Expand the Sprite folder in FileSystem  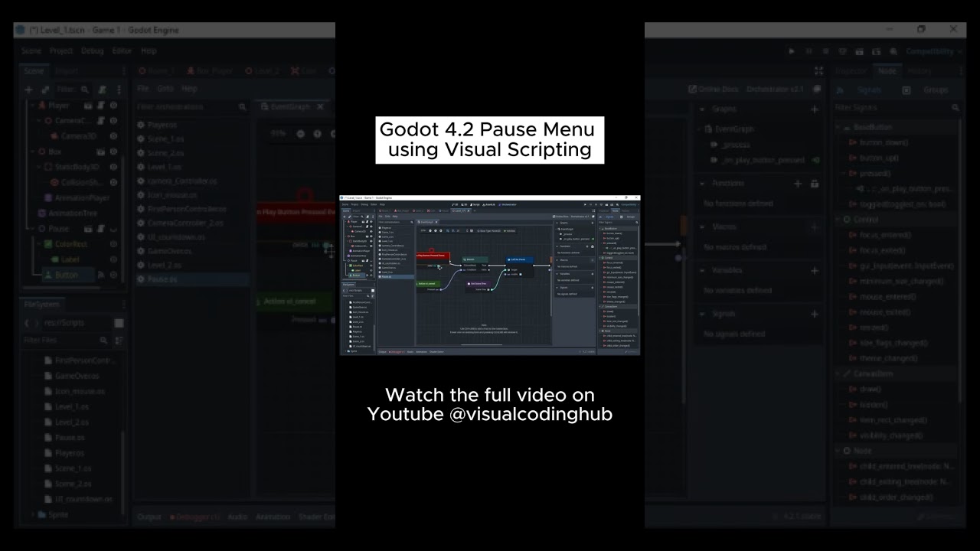[34, 515]
